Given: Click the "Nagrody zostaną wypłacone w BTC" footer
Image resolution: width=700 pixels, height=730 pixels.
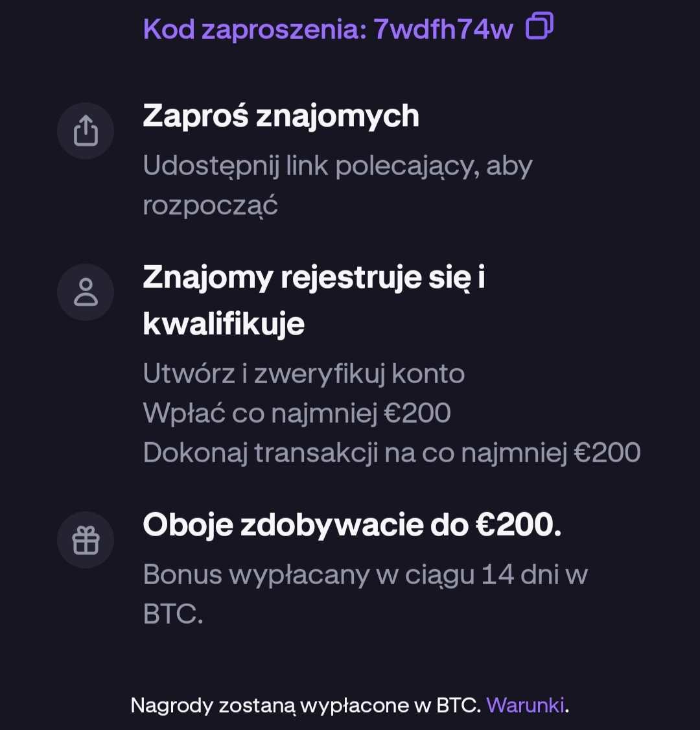Looking at the screenshot, I should 305,705.
